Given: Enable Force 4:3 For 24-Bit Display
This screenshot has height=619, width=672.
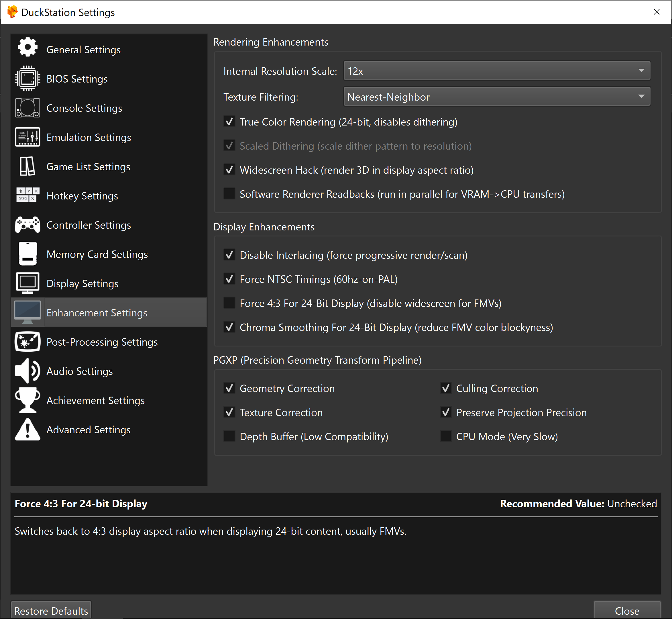Looking at the screenshot, I should (x=229, y=303).
